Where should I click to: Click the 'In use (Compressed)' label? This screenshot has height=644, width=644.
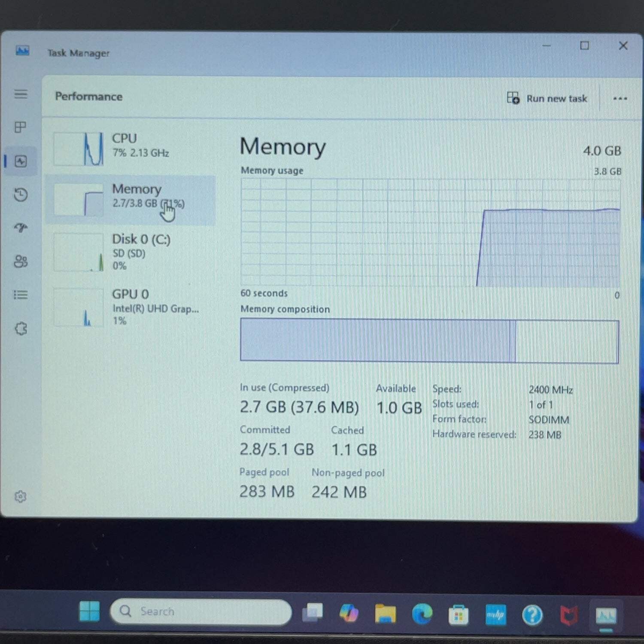pos(284,387)
